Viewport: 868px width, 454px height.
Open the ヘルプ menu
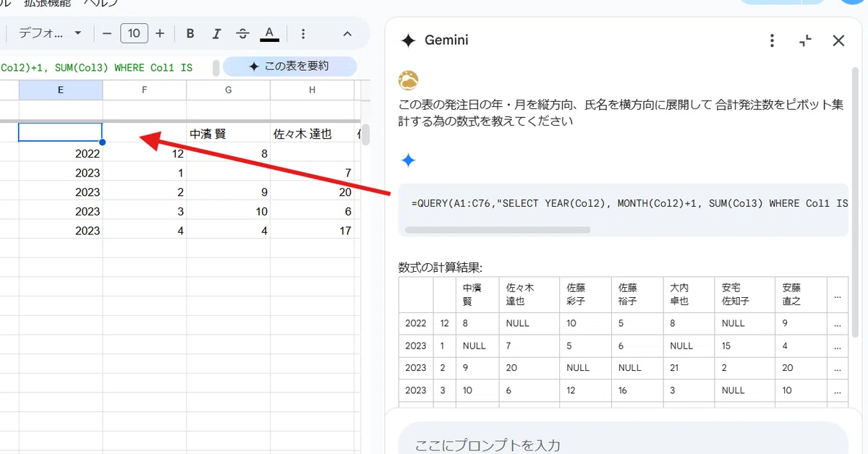101,4
